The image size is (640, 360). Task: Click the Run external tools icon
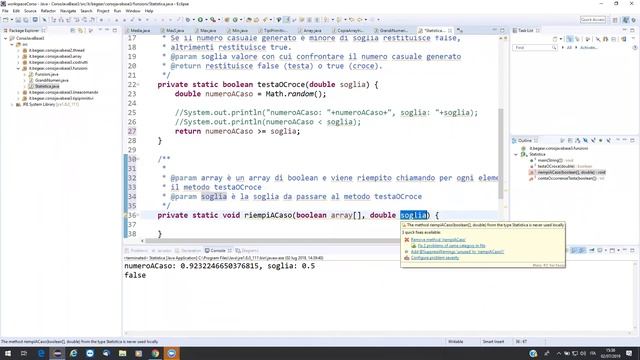click(x=213, y=20)
